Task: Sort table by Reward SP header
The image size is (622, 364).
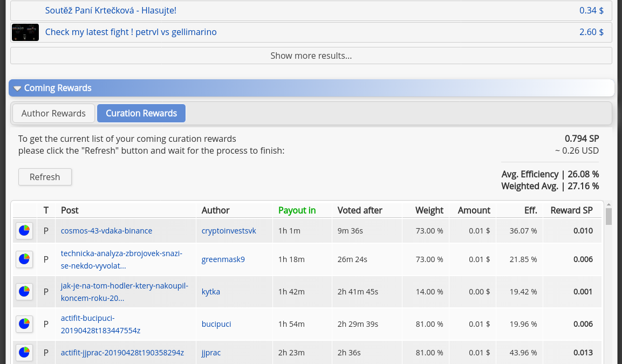Action: 571,210
